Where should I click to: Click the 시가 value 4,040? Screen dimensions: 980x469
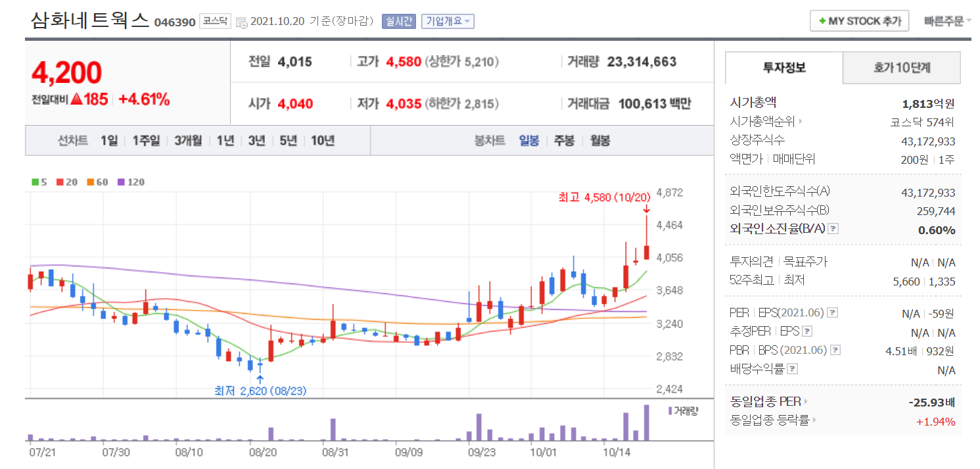(x=295, y=103)
